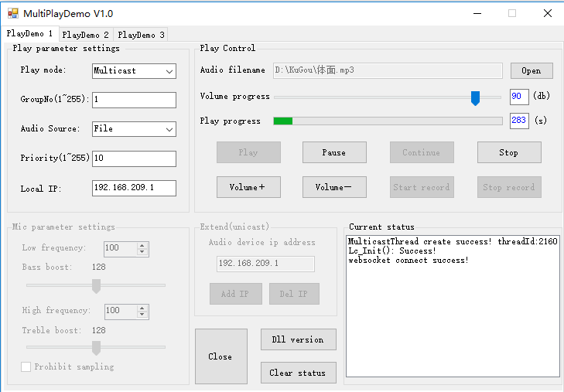Screen dimensions: 564x392
Task: Click the Bass boost slider handle
Action: (x=96, y=286)
